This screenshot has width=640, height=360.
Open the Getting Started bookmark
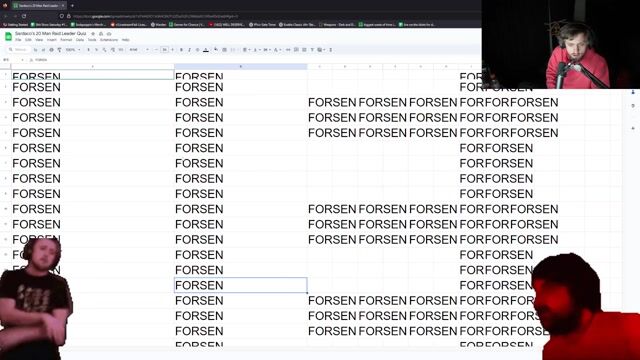16,24
